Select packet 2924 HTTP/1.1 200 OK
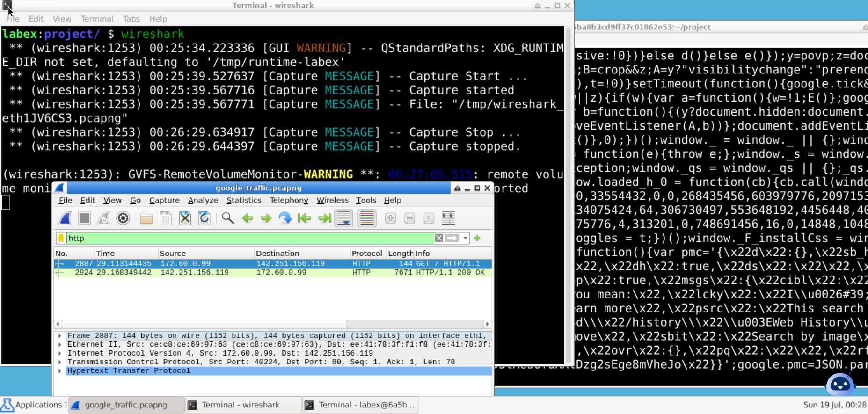Screen dimensions: 868x414 [273, 272]
